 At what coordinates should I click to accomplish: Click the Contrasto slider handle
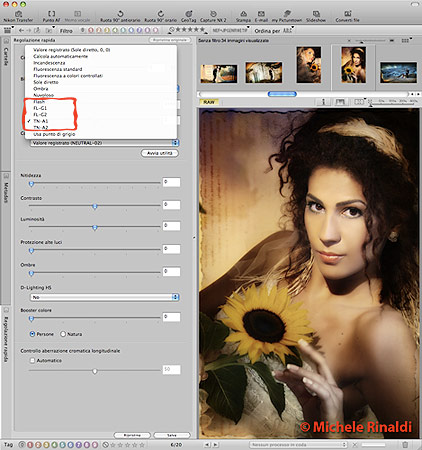pyautogui.click(x=95, y=207)
